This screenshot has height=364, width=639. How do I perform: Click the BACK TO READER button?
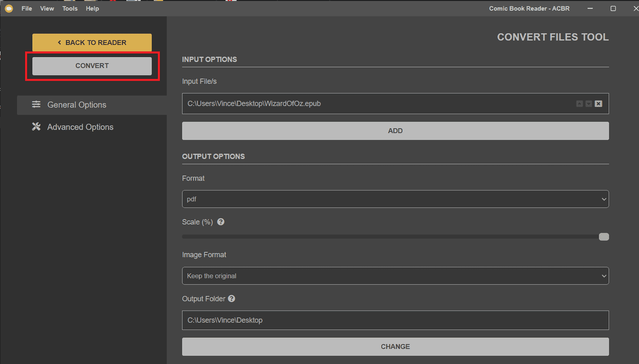pyautogui.click(x=92, y=42)
